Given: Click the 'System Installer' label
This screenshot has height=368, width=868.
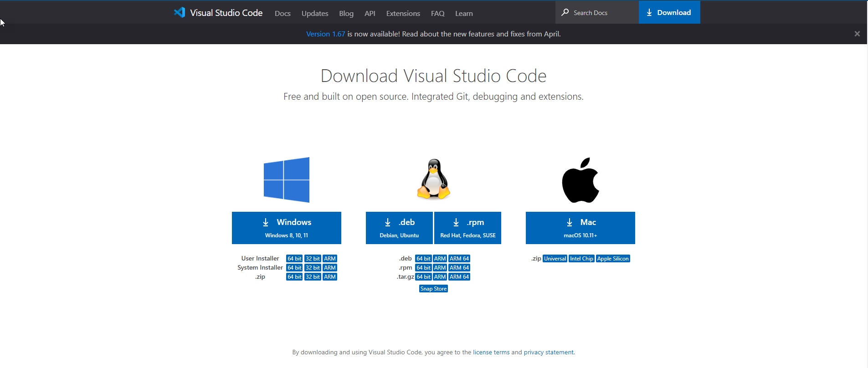Looking at the screenshot, I should click(x=260, y=267).
